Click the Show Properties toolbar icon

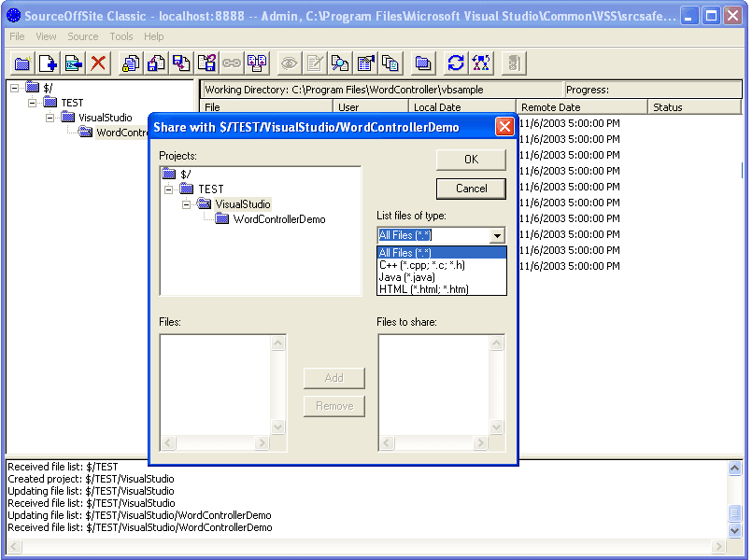coord(365,63)
